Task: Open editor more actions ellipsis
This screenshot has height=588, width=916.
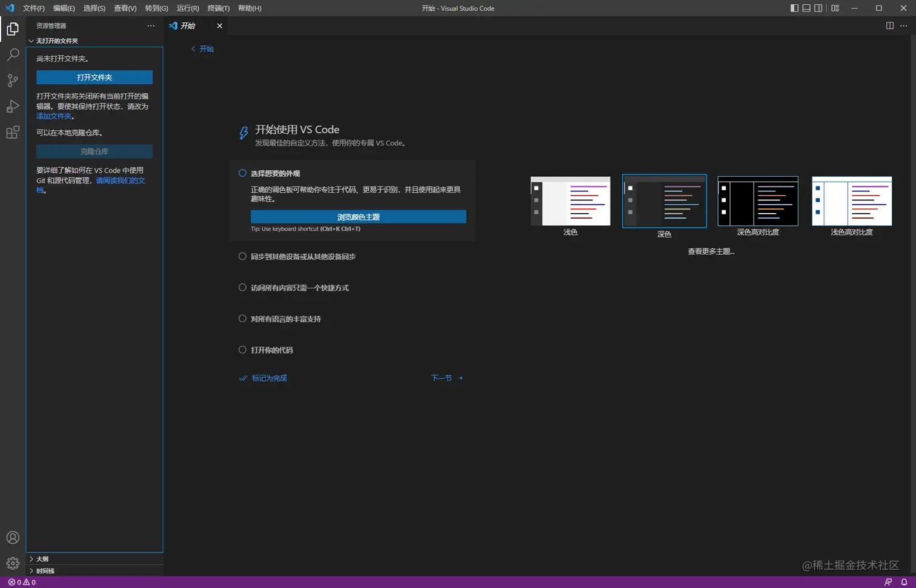Action: (904, 25)
